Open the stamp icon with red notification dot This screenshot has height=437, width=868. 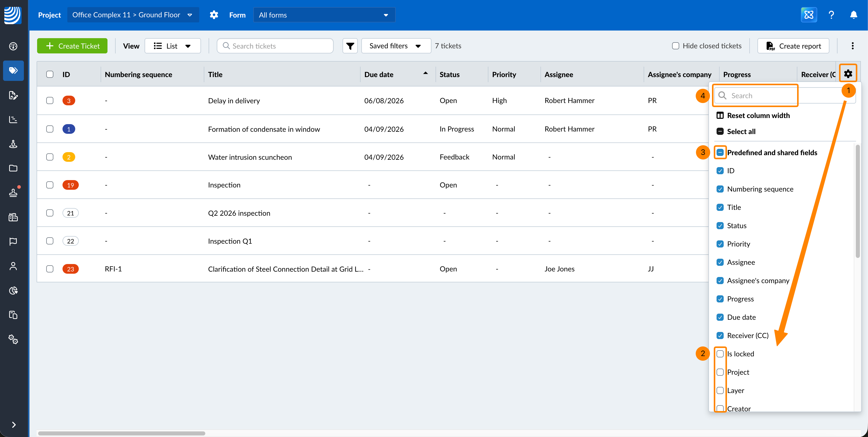click(x=13, y=193)
